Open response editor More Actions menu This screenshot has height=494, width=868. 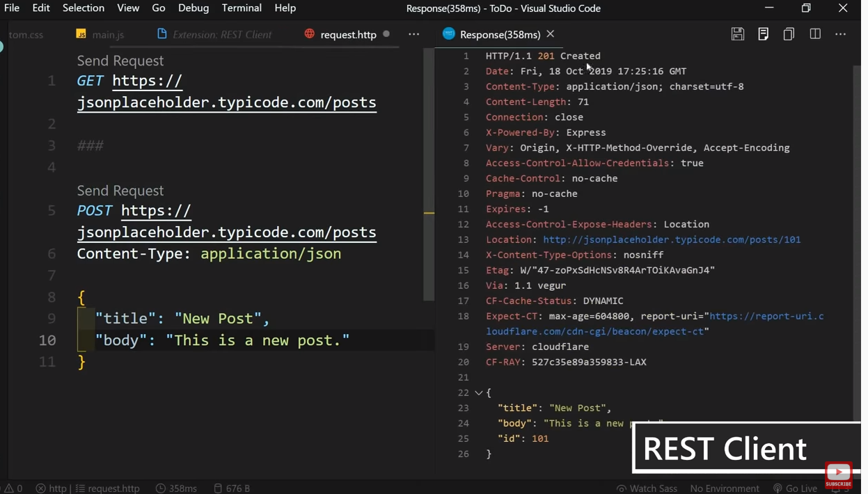pos(841,34)
